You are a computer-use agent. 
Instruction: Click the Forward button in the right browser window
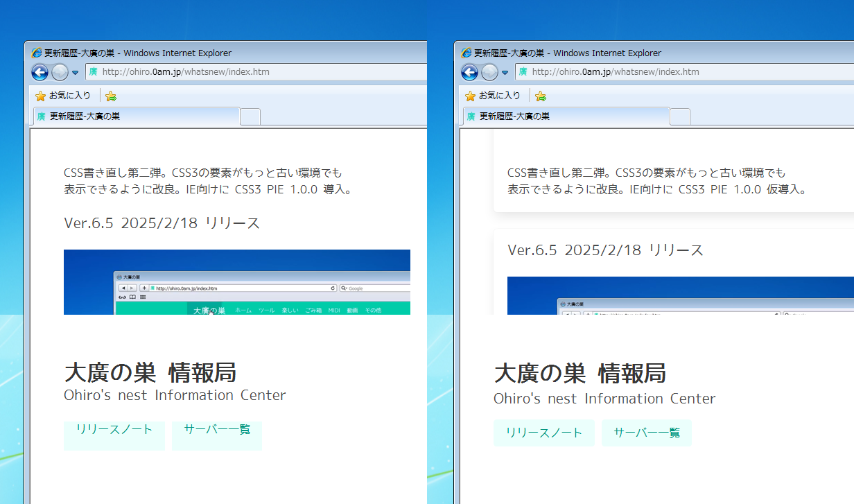pos(489,72)
